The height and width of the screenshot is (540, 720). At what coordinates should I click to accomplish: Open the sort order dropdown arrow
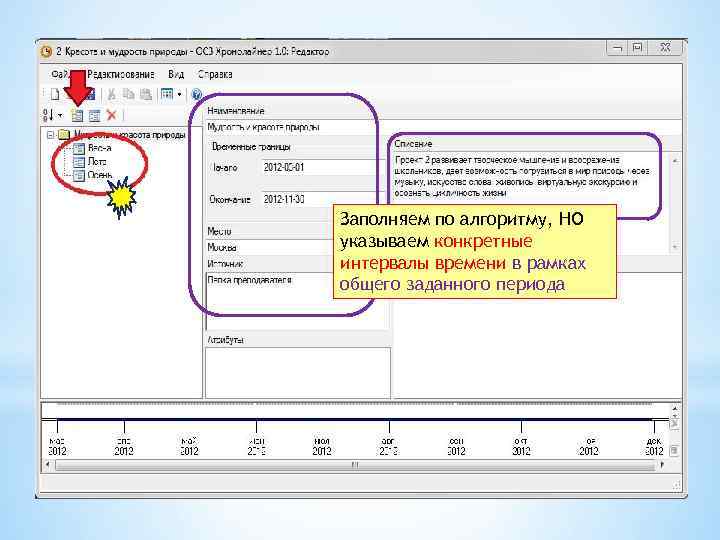(x=60, y=115)
